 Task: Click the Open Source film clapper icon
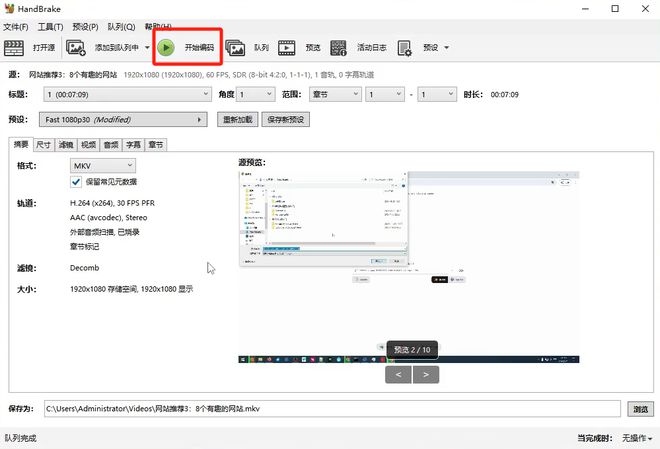(14, 48)
